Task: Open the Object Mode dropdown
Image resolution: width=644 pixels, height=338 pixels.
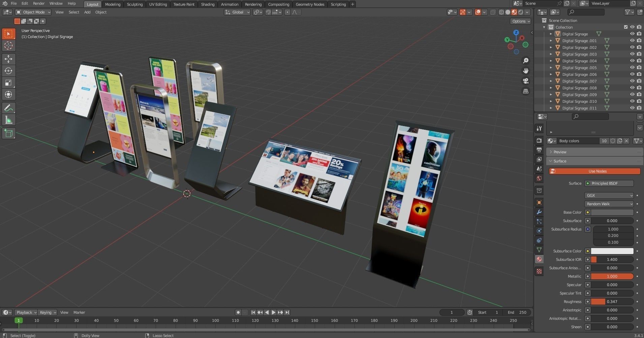Action: [x=33, y=12]
